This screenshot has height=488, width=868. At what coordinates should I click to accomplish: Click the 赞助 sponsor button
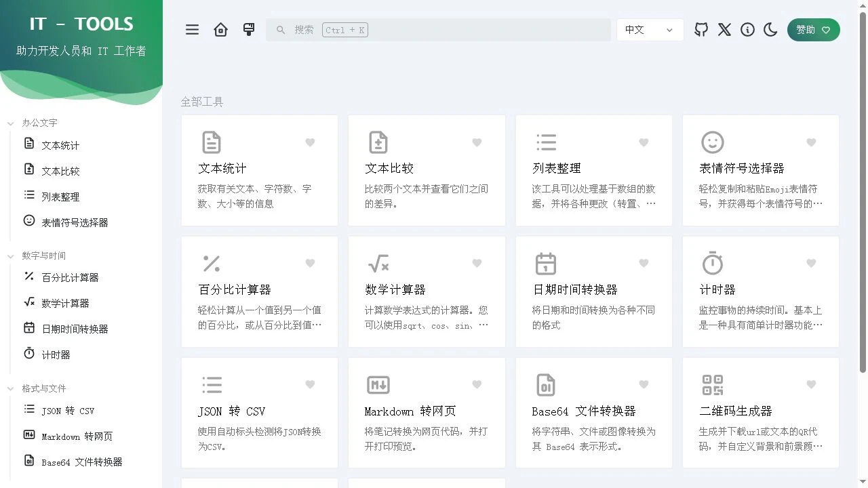pos(814,30)
